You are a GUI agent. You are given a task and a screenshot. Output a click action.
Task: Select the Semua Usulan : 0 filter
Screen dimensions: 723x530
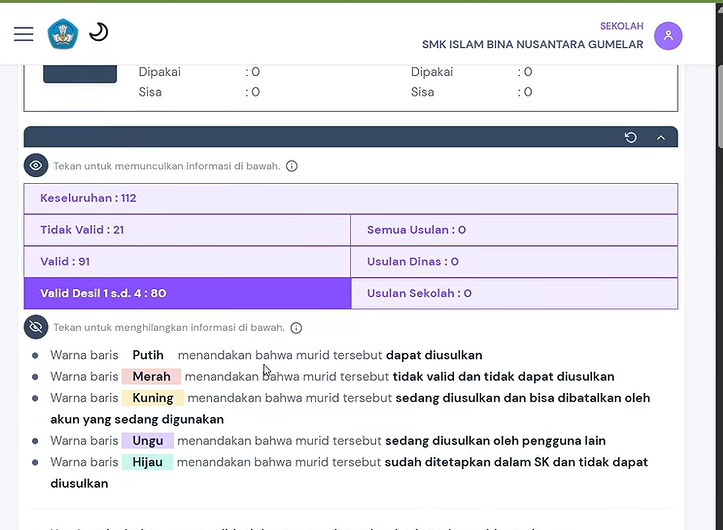click(514, 230)
